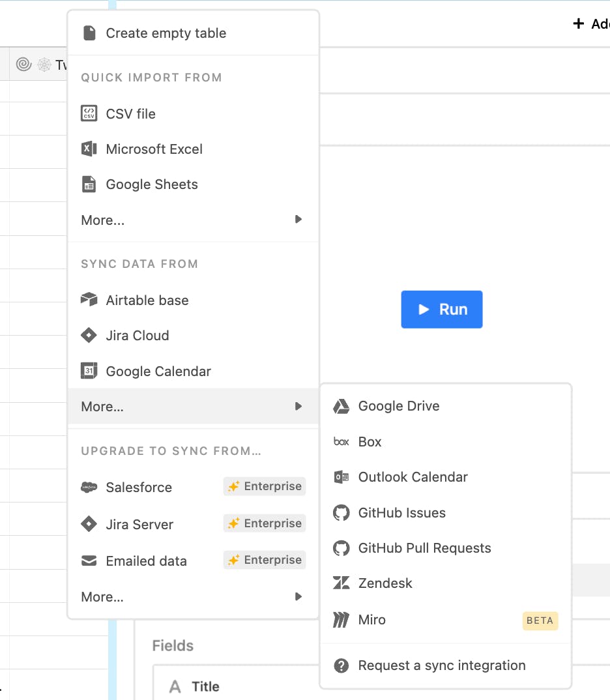This screenshot has width=610, height=700.
Task: Select CSV file import option
Action: click(193, 113)
